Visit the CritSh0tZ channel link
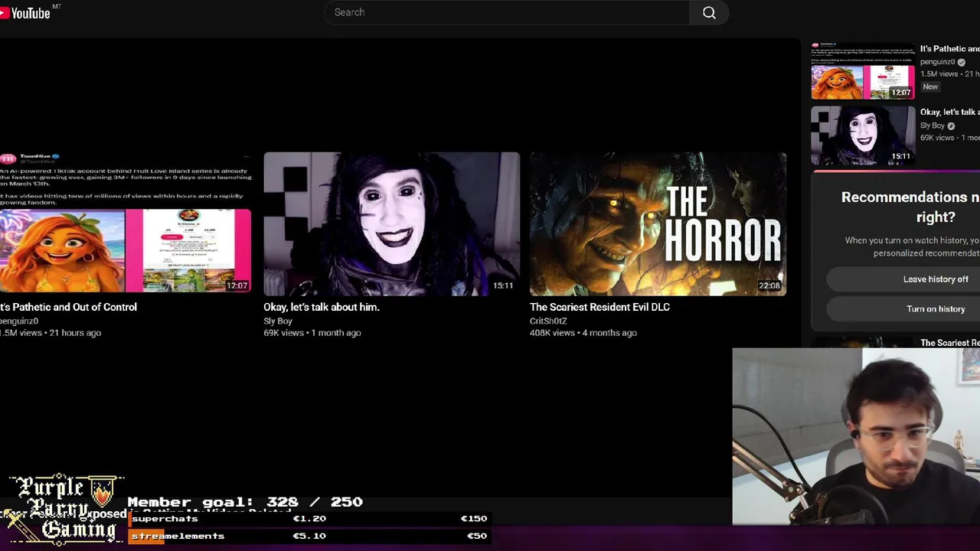The width and height of the screenshot is (980, 551). point(548,321)
